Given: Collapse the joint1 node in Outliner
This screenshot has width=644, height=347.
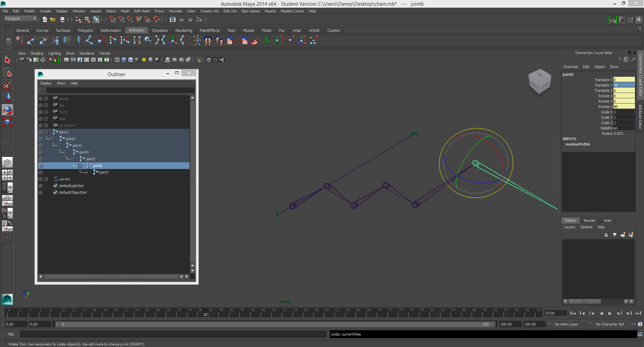Looking at the screenshot, I should pos(46,132).
